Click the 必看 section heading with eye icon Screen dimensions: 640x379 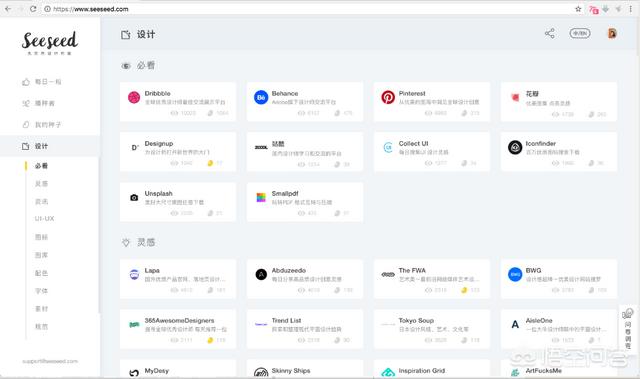138,65
